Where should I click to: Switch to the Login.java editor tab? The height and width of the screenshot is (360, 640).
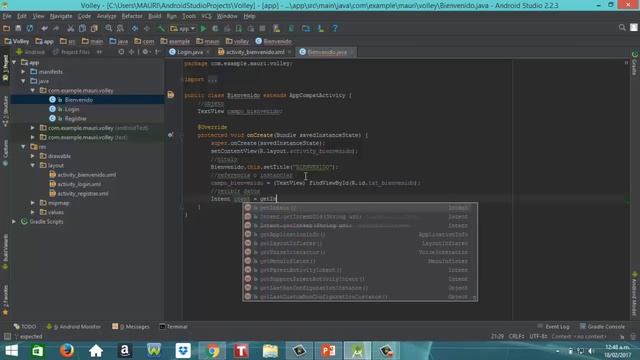pos(190,52)
